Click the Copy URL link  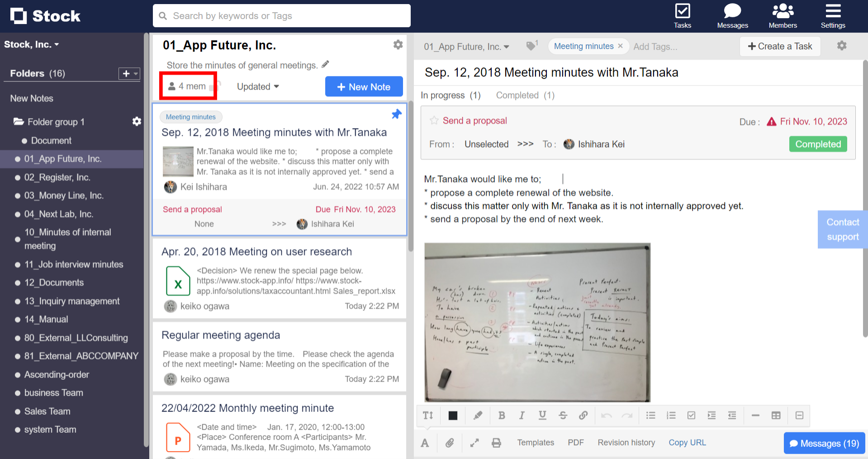click(x=687, y=443)
